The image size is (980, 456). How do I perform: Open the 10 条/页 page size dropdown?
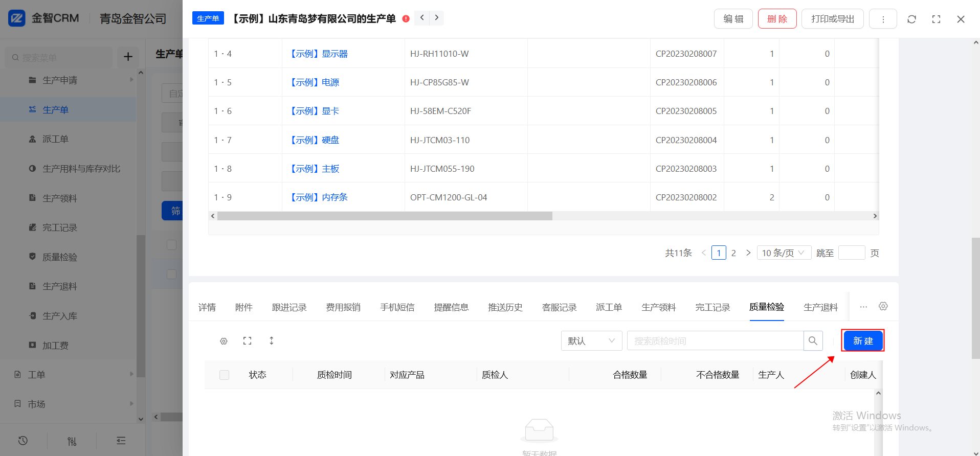(784, 253)
